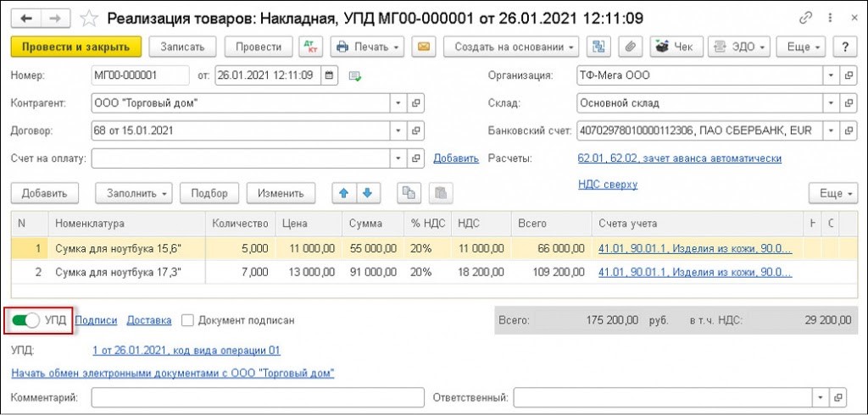
Task: Open the ЭДО menu
Action: coord(738,47)
